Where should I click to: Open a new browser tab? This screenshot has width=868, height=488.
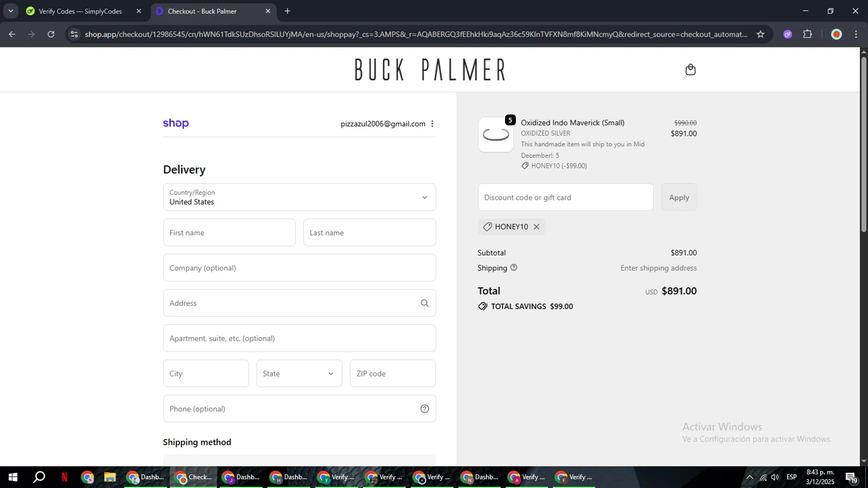point(288,11)
